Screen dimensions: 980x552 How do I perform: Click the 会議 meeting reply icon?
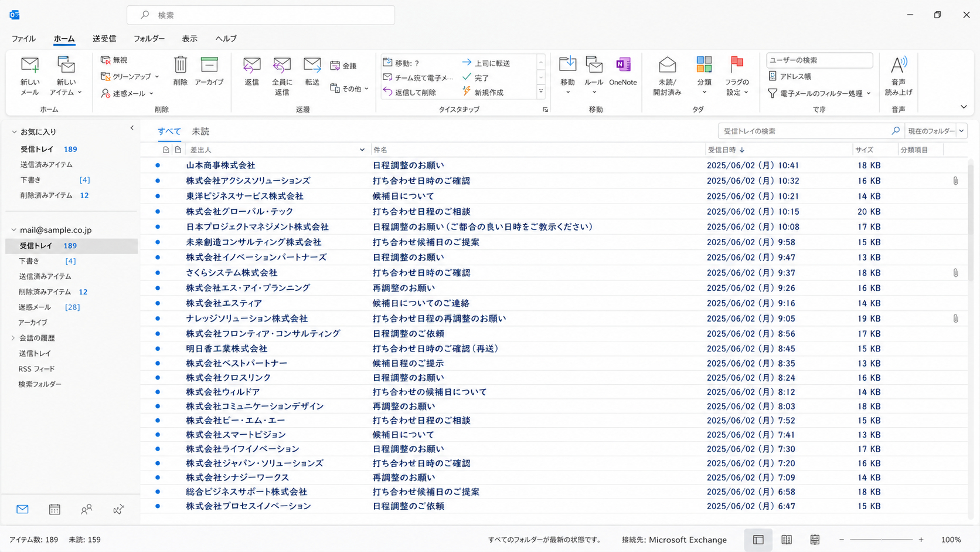coord(335,66)
